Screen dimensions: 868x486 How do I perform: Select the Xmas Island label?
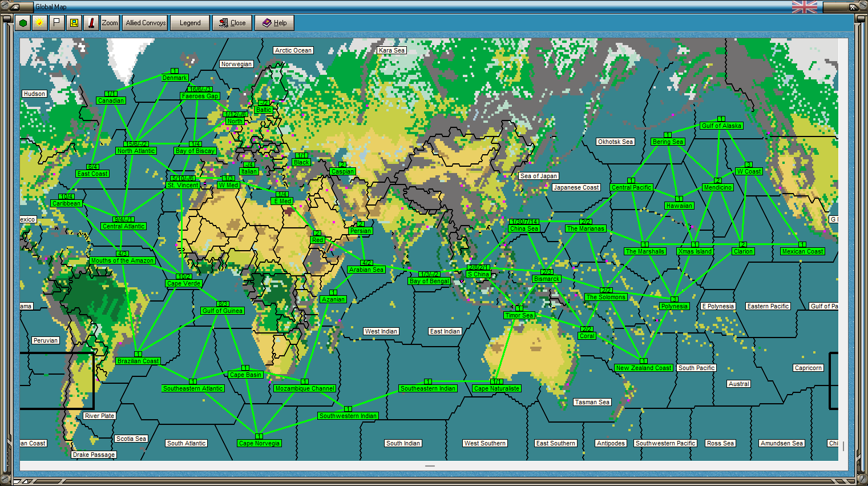point(695,251)
